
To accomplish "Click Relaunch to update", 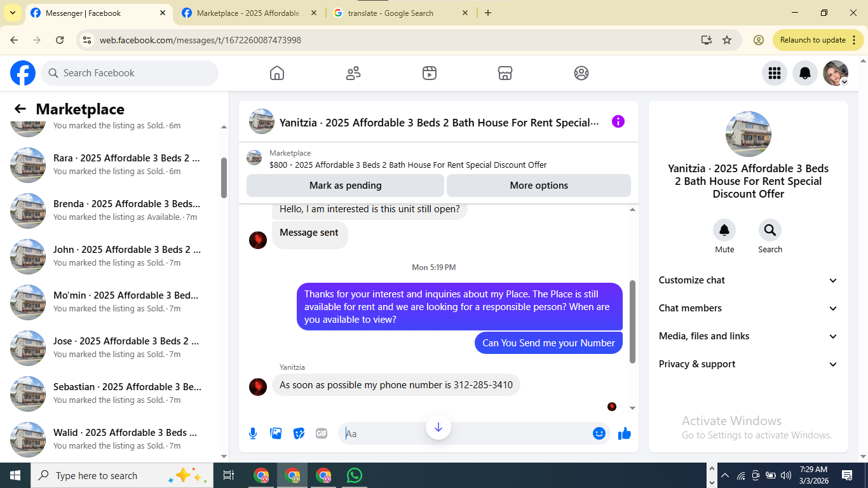I will pyautogui.click(x=817, y=40).
